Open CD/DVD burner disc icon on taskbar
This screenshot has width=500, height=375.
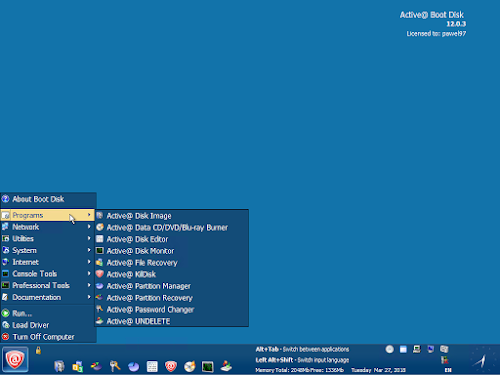[189, 366]
